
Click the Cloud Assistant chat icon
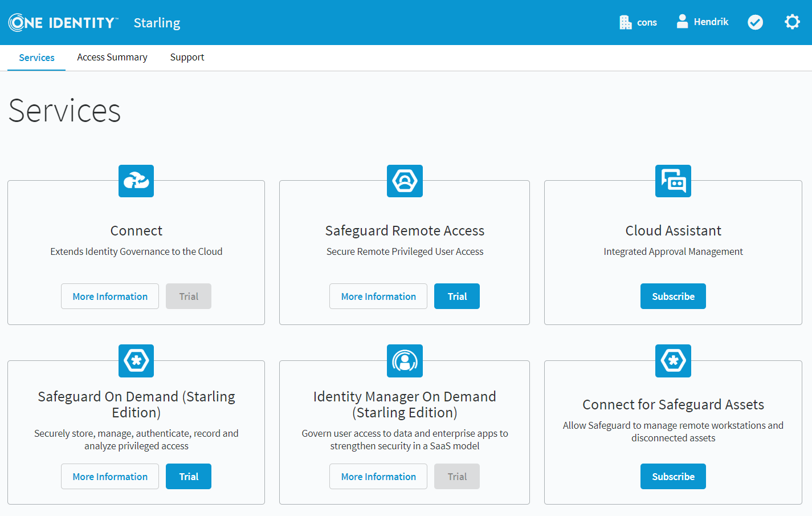pos(673,181)
